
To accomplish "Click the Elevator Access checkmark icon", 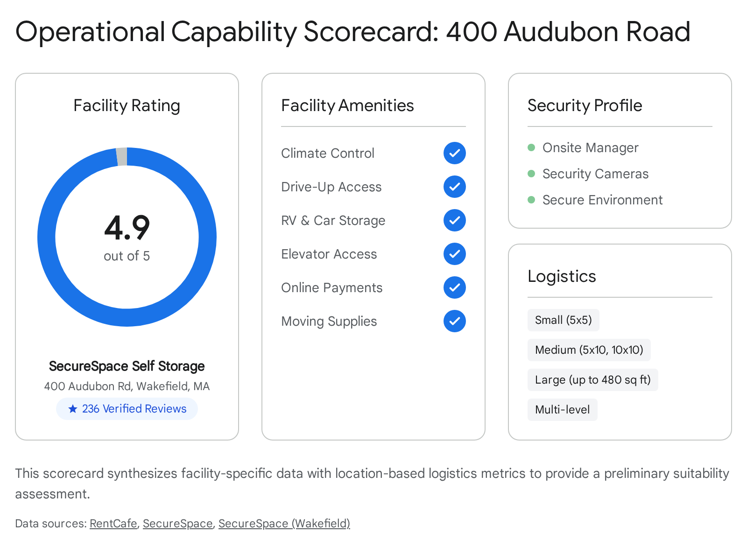I will tap(454, 254).
